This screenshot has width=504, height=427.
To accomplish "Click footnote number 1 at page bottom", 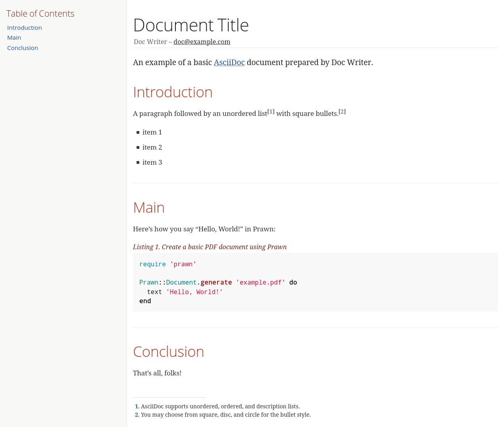I will click(x=137, y=406).
